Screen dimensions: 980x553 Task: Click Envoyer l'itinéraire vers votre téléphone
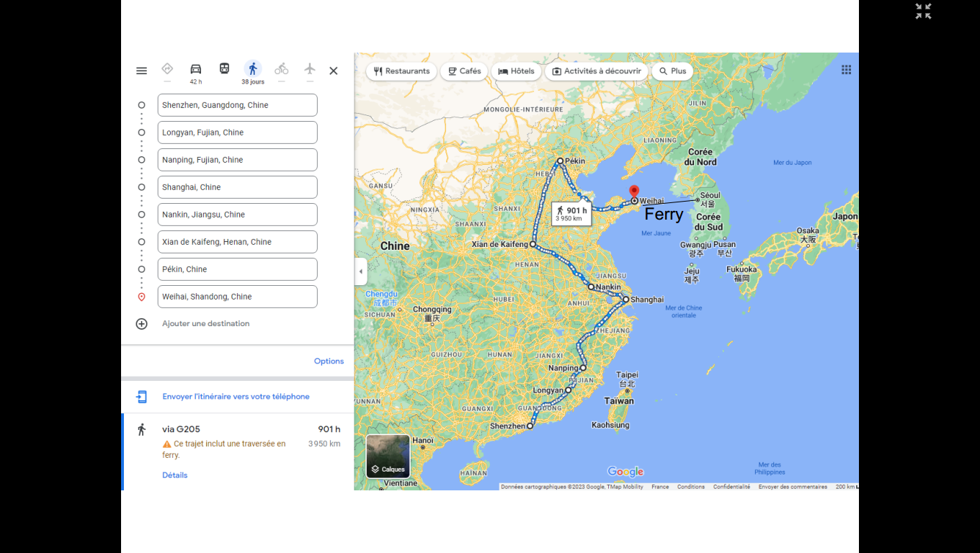coord(236,397)
